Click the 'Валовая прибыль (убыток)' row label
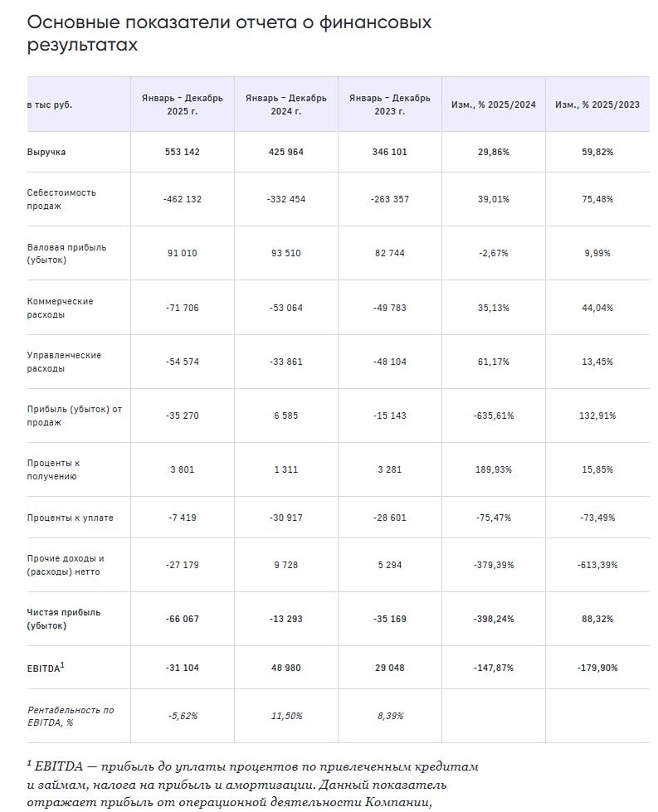Screen dimensions: 658x812 pyautogui.click(x=66, y=253)
